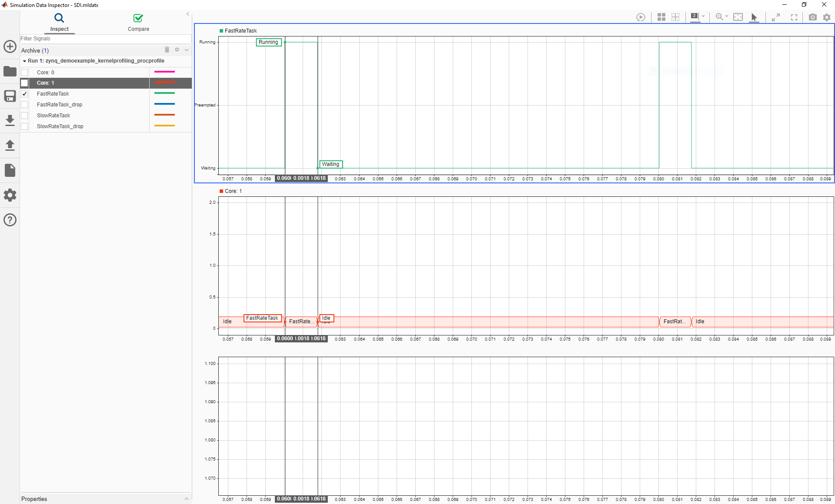Create a report with the sidebar document icon
835x504 pixels.
pos(10,170)
